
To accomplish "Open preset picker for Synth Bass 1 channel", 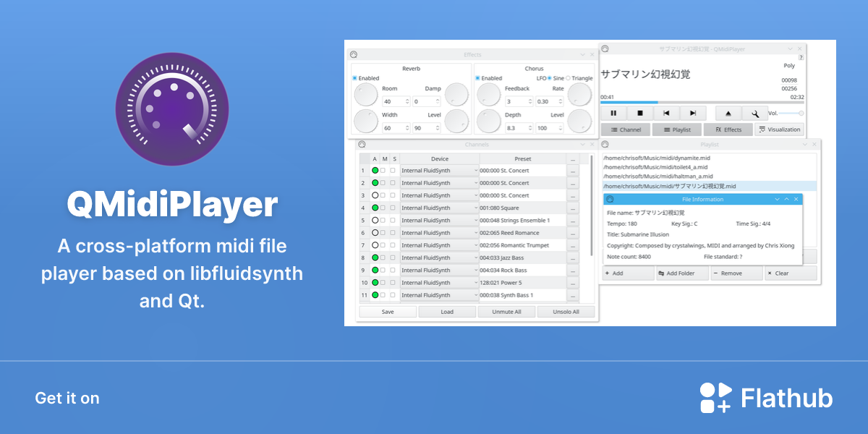I will tap(572, 295).
